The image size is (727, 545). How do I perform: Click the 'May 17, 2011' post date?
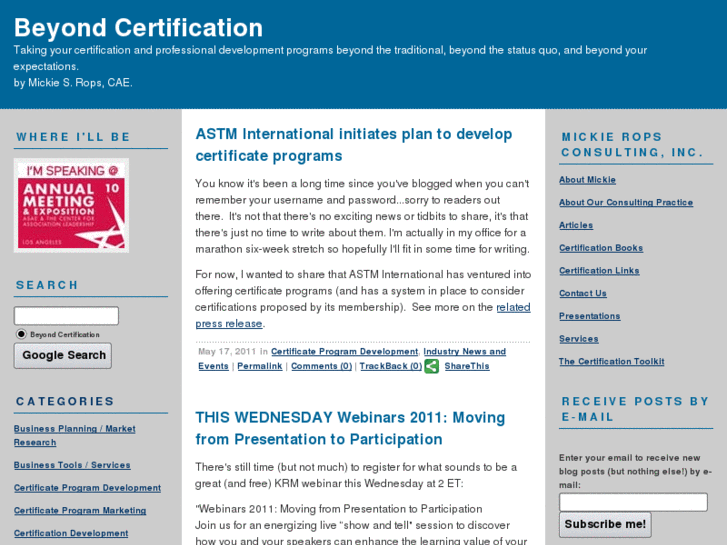point(227,352)
